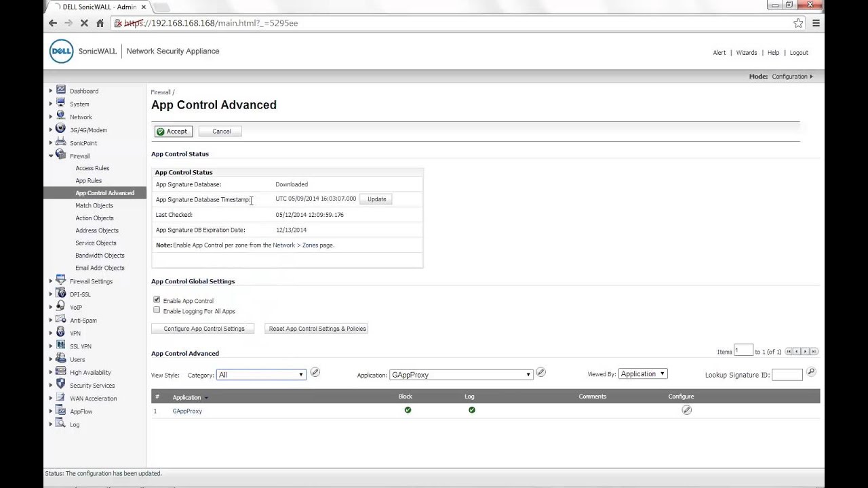Click Configure App Control Settings button
Image resolution: width=868 pixels, height=488 pixels.
(203, 329)
